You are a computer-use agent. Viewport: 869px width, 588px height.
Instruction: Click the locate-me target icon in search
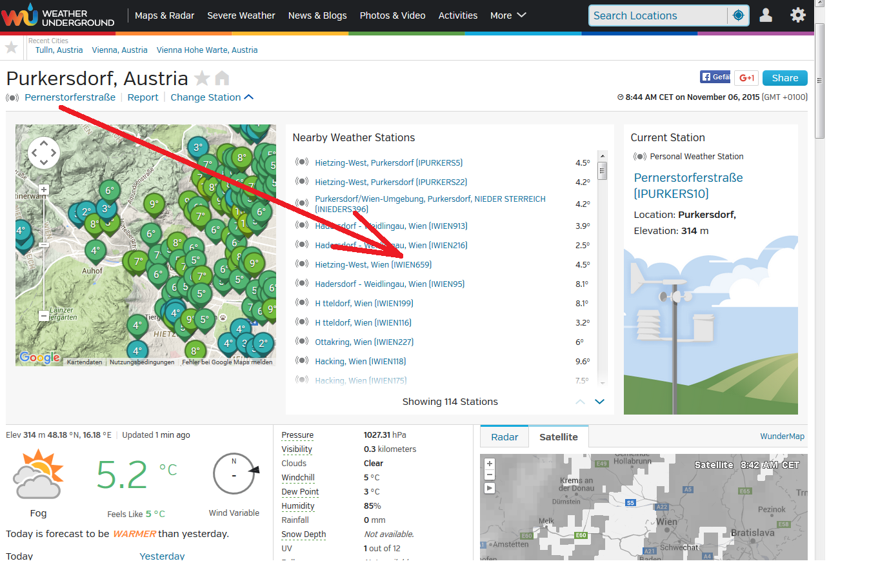click(x=738, y=15)
